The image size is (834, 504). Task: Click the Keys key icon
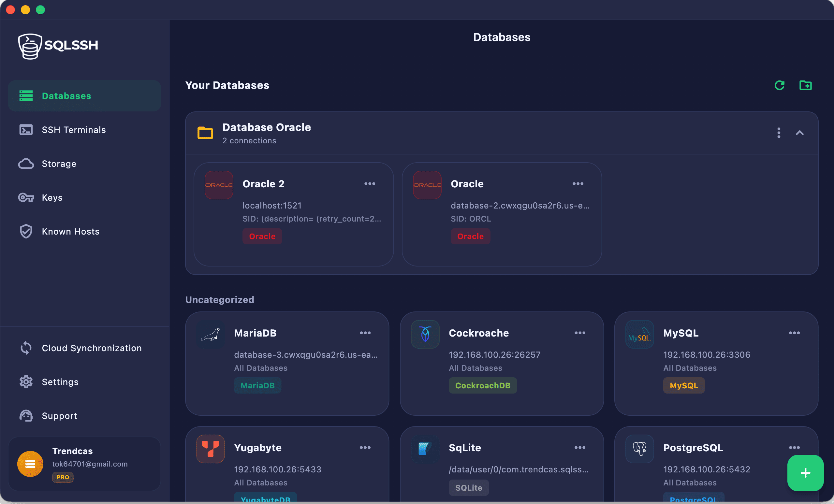tap(26, 197)
